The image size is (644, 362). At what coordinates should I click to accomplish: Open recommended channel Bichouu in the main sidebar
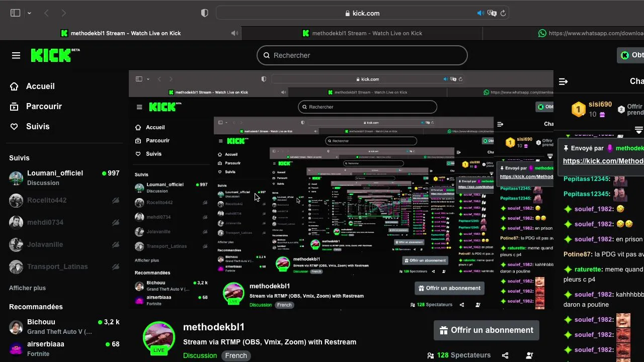(64, 326)
